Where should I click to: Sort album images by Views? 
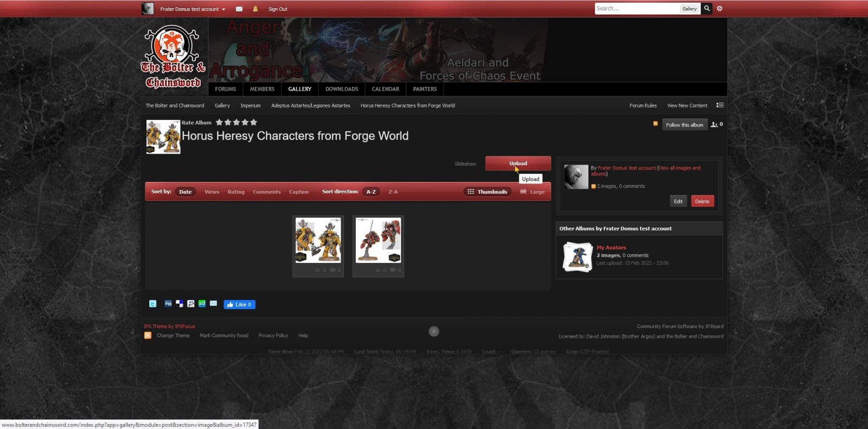(x=212, y=192)
